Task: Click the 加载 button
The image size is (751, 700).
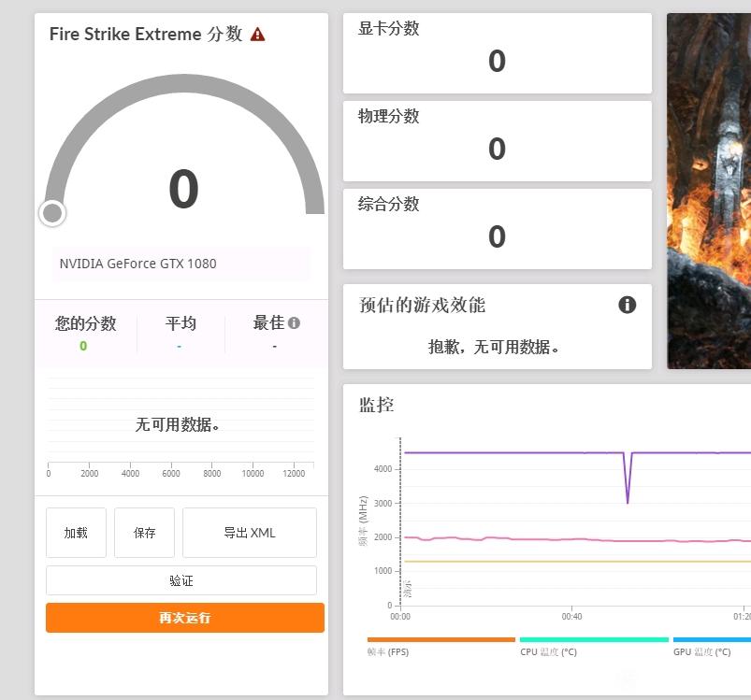Action: [76, 533]
